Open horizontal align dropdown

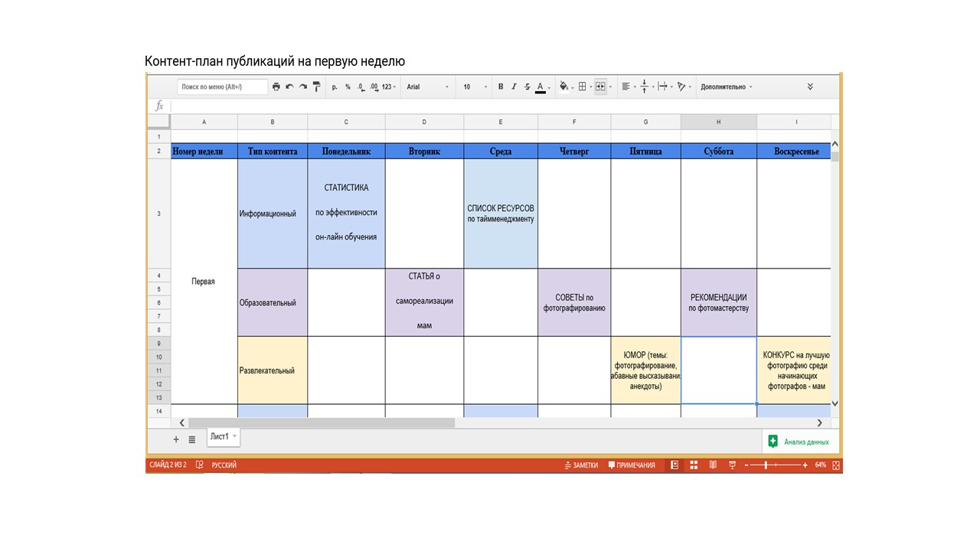[628, 87]
